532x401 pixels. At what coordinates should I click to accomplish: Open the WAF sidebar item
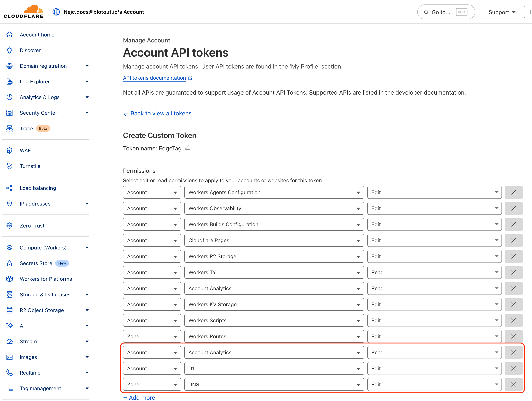click(25, 150)
